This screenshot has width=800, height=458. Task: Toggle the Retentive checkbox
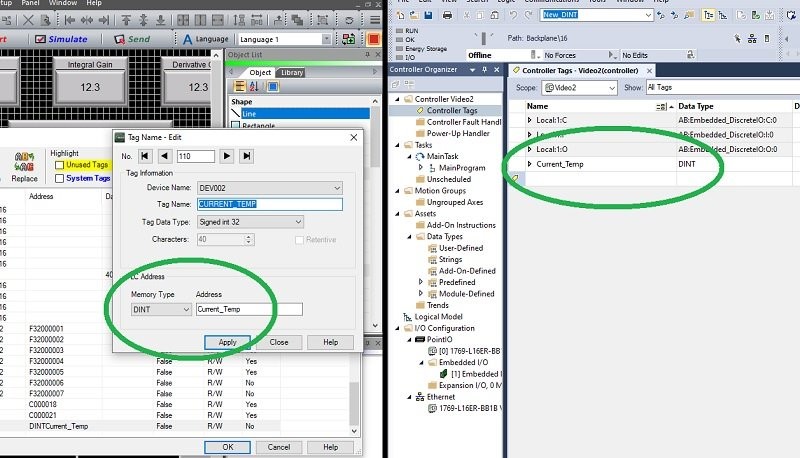coord(299,240)
